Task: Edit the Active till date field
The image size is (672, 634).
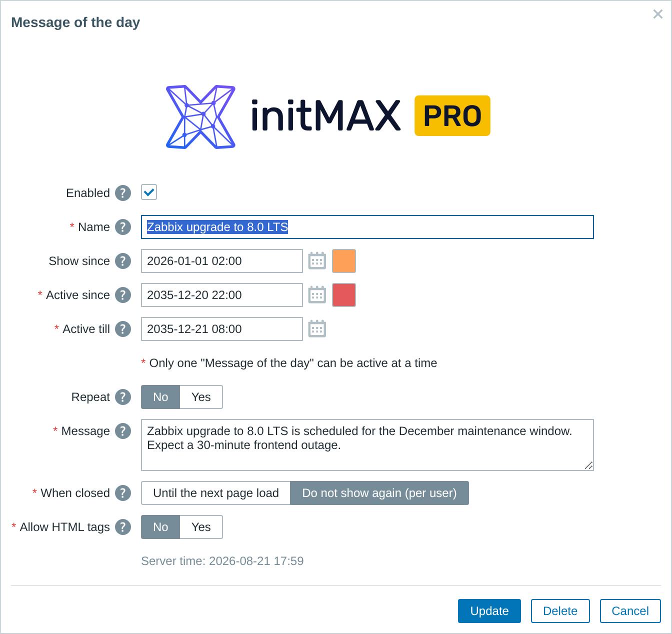Action: pyautogui.click(x=222, y=329)
